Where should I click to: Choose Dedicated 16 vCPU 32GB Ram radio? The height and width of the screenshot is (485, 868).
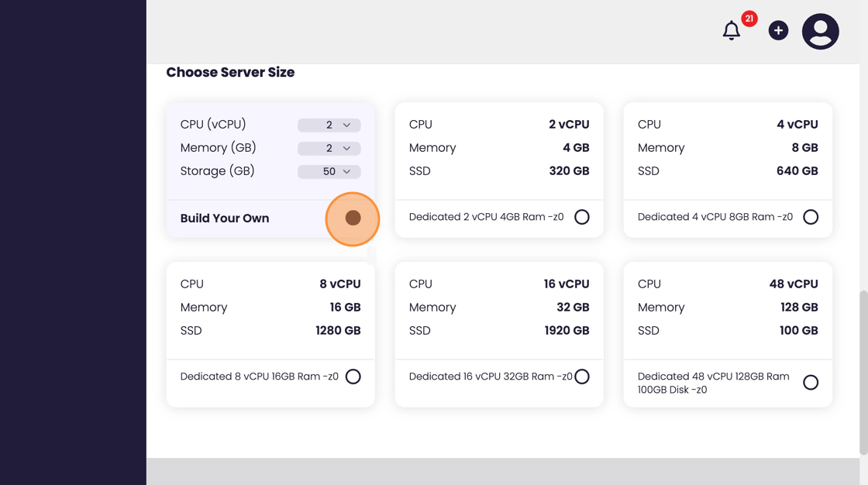tap(582, 377)
